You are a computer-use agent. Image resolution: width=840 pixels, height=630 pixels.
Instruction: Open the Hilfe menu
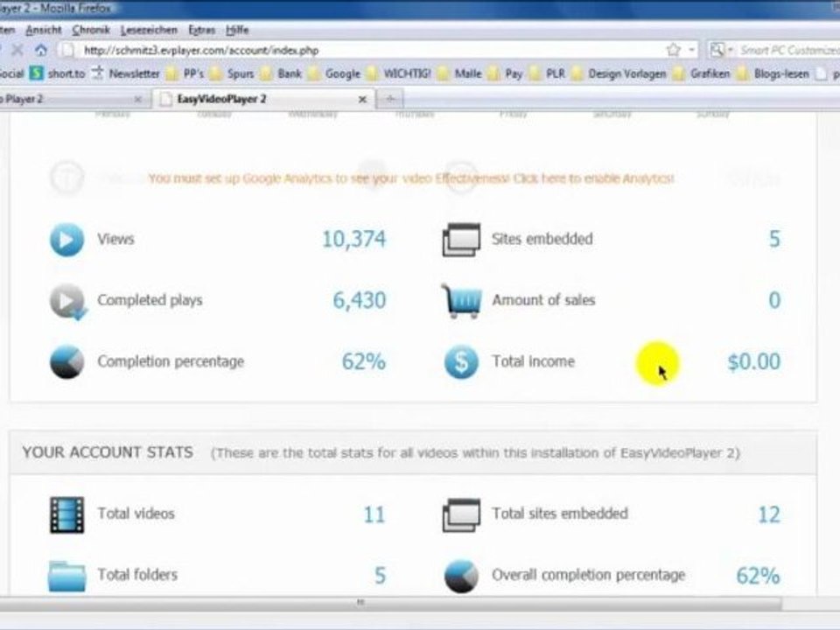(x=237, y=30)
